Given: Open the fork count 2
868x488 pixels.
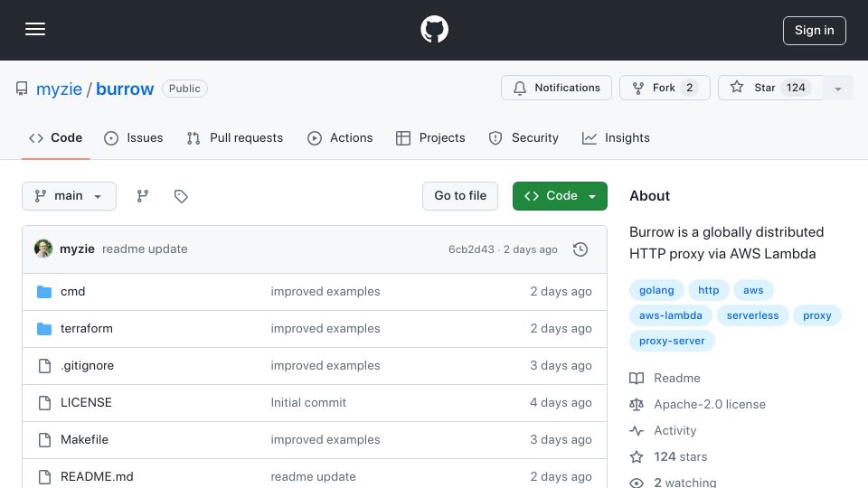Looking at the screenshot, I should [x=689, y=88].
